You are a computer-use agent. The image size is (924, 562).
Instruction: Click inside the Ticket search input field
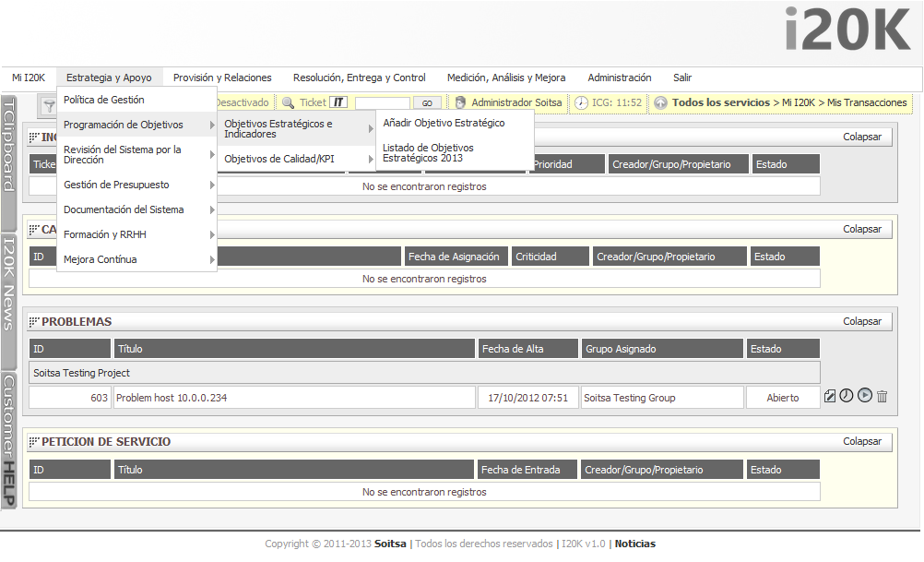coord(384,102)
